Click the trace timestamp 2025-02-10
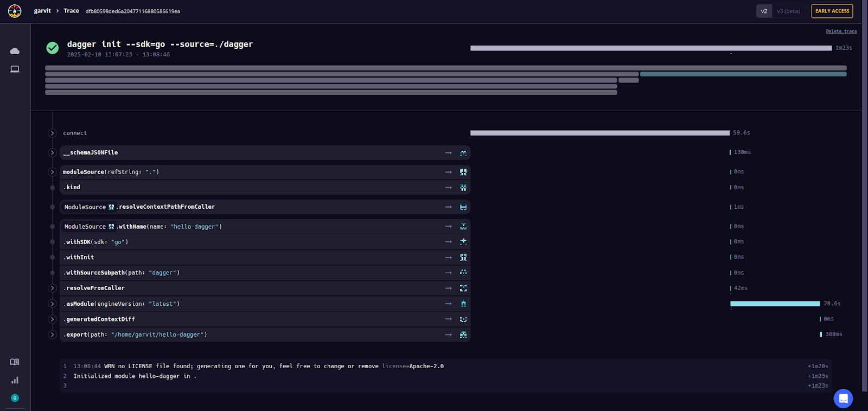868x411 pixels. [x=118, y=55]
